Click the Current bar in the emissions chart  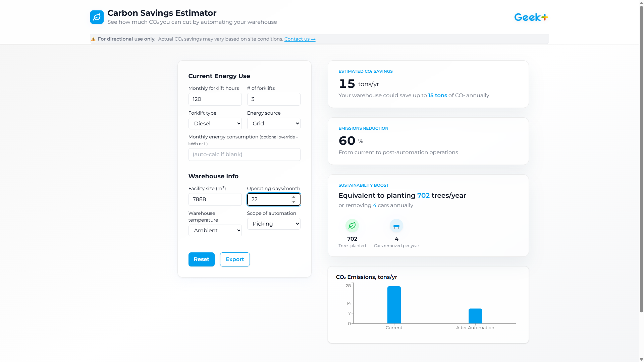pyautogui.click(x=394, y=305)
